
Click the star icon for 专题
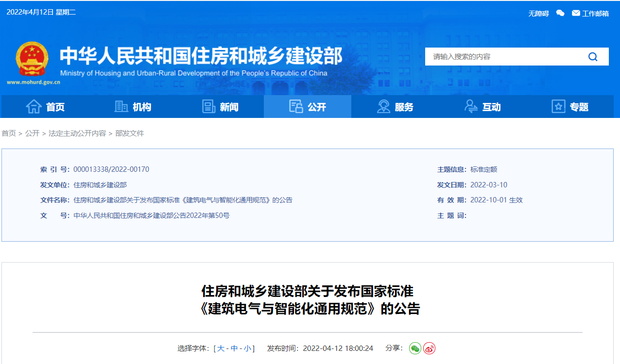click(558, 106)
